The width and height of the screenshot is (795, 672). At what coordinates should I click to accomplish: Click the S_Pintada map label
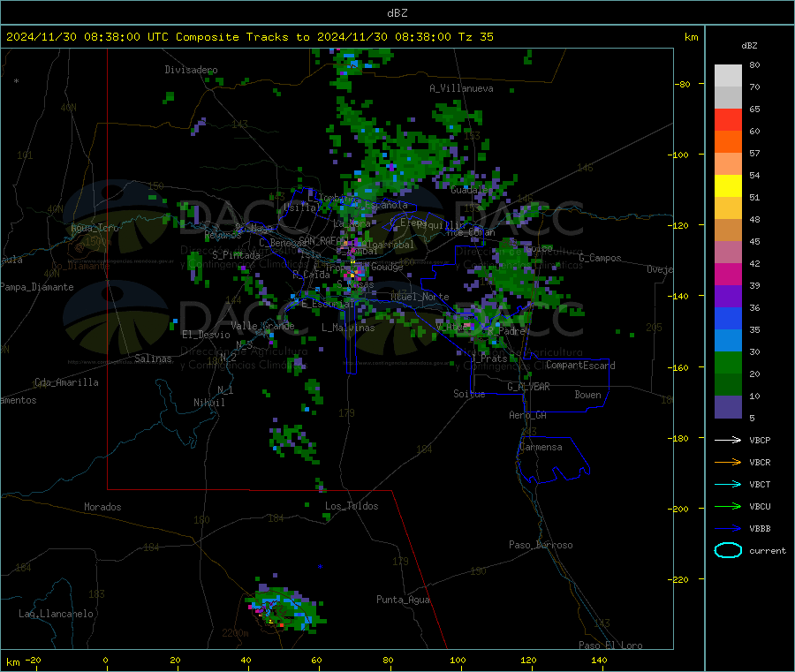tap(236, 255)
